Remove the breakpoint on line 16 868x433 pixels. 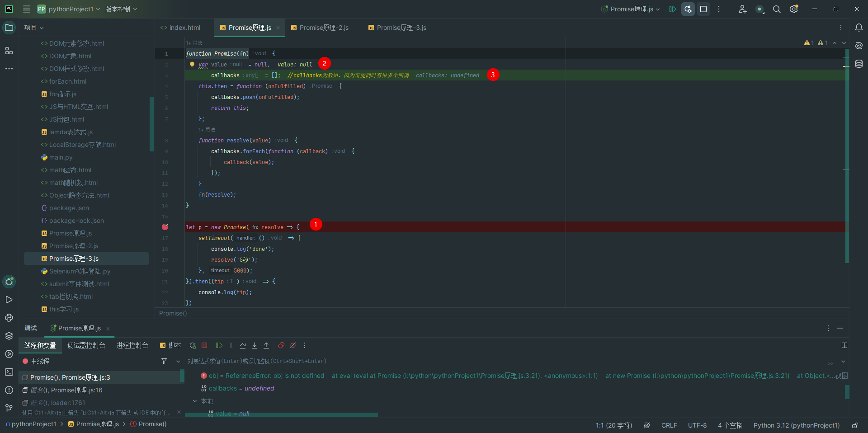click(x=165, y=227)
